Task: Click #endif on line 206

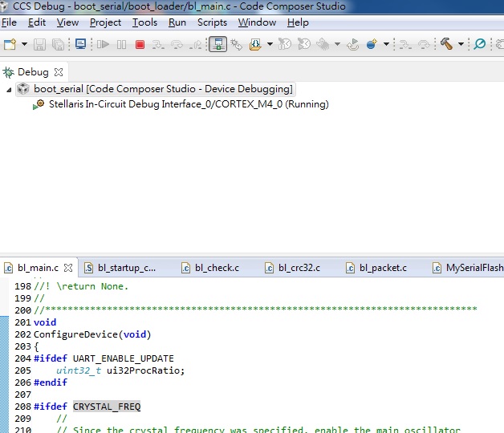Action: pyautogui.click(x=51, y=382)
